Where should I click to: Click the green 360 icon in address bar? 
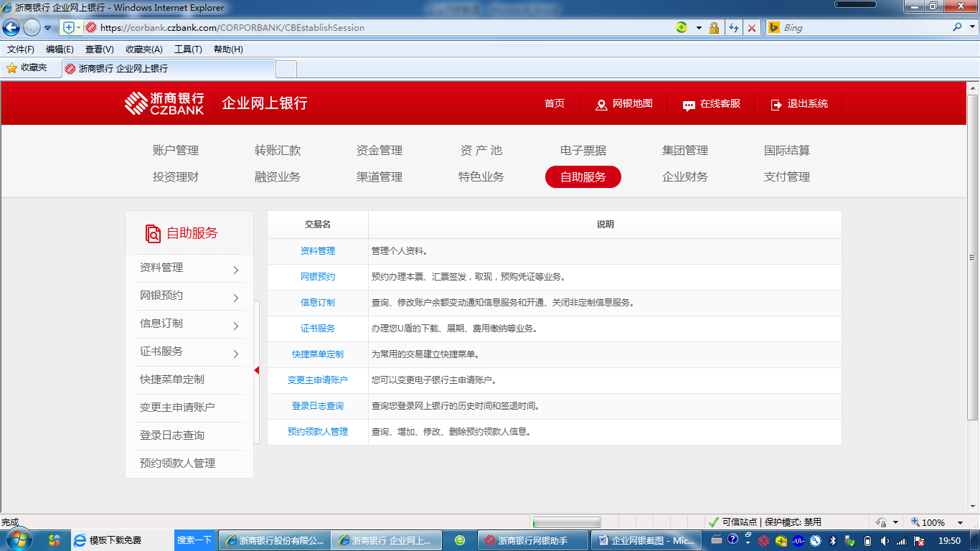click(x=682, y=27)
